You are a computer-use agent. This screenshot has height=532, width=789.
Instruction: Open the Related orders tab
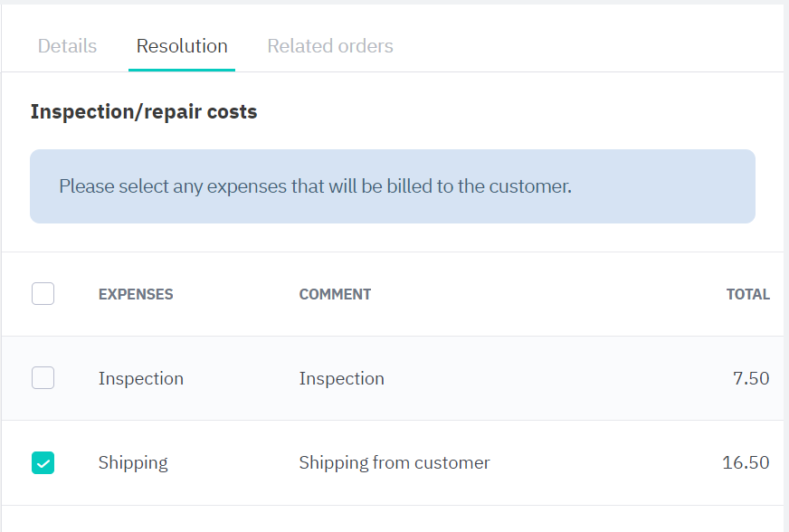330,46
